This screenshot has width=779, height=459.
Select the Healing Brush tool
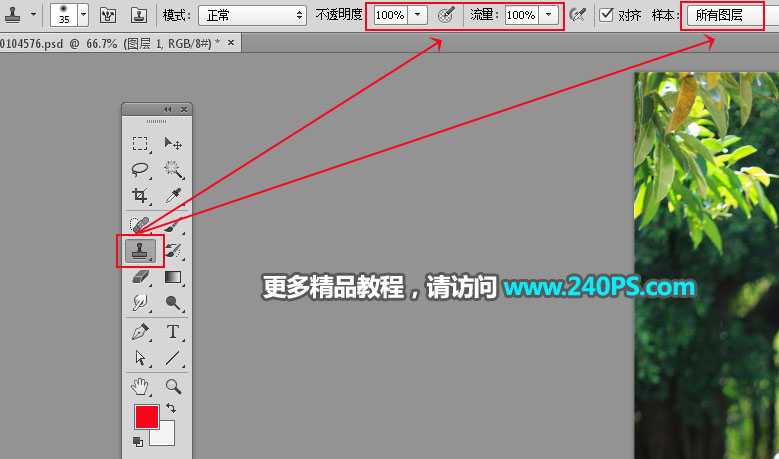point(140,225)
